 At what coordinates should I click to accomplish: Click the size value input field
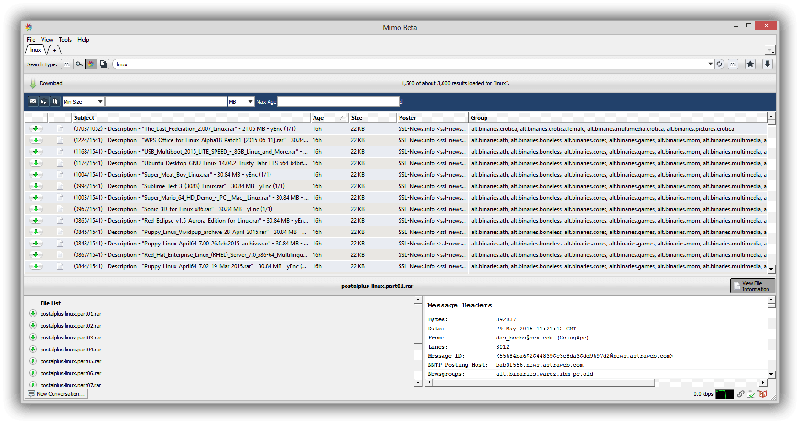point(166,102)
